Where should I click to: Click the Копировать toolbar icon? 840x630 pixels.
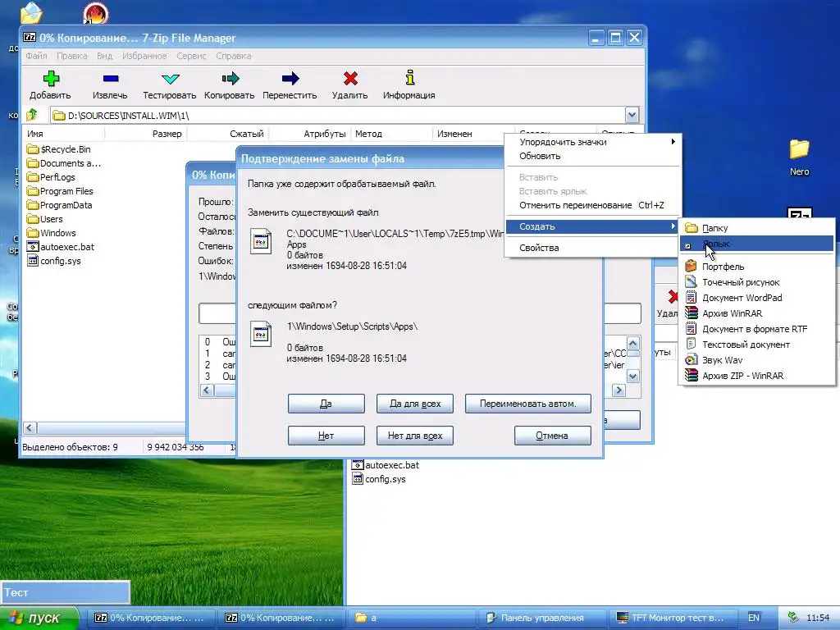point(231,79)
